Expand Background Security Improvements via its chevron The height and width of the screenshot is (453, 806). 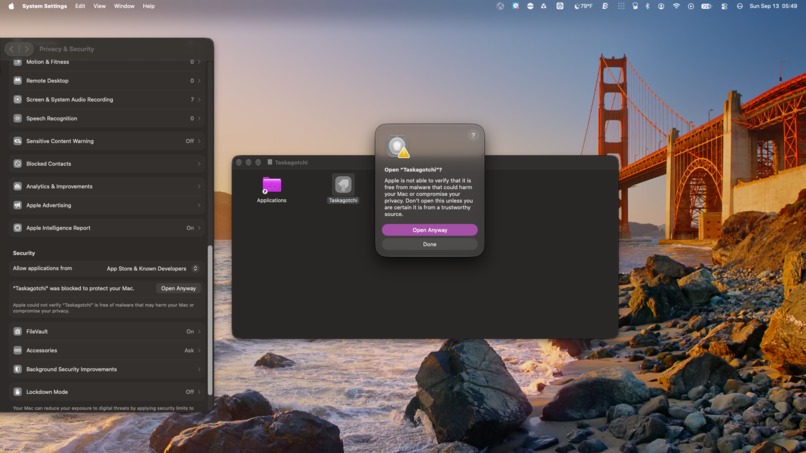click(199, 369)
